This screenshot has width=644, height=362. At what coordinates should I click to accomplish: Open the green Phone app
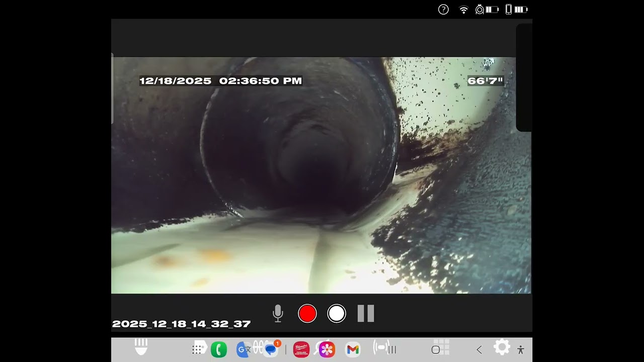[219, 349]
